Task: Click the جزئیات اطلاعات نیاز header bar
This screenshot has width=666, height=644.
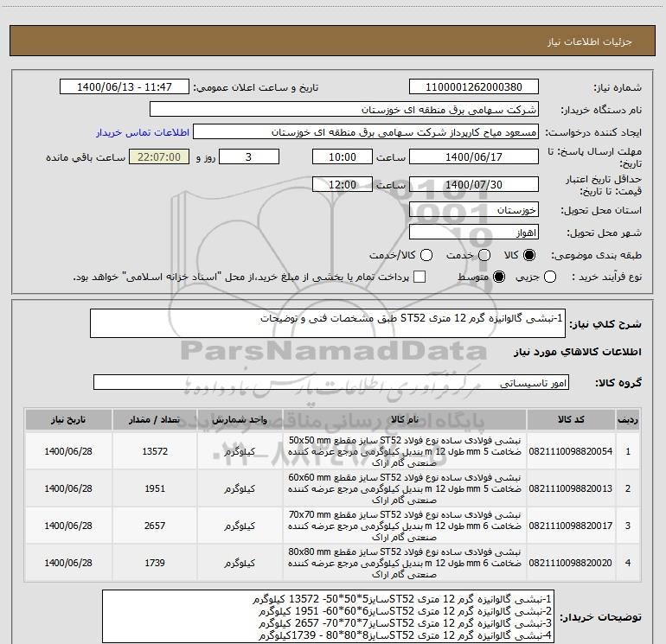Action: 332,41
